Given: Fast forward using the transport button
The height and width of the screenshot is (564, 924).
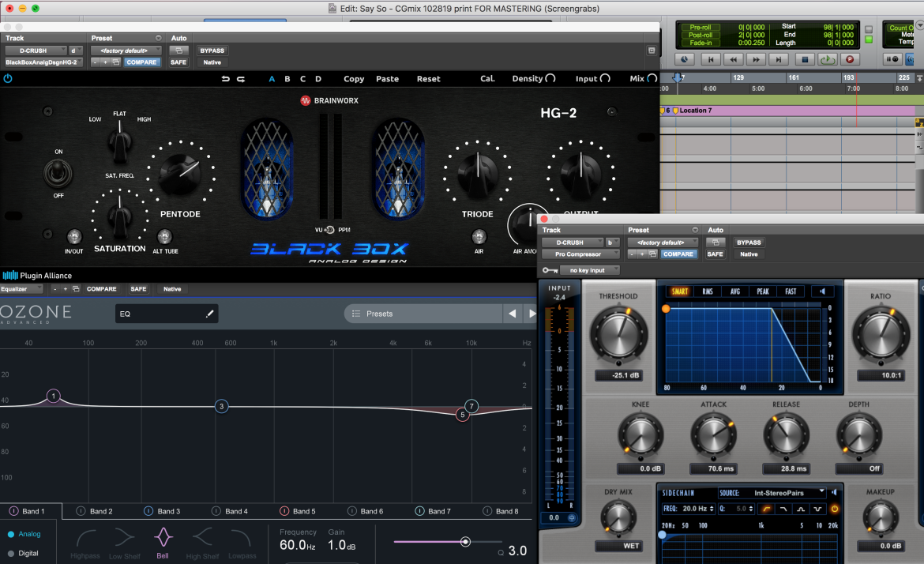Looking at the screenshot, I should [756, 59].
